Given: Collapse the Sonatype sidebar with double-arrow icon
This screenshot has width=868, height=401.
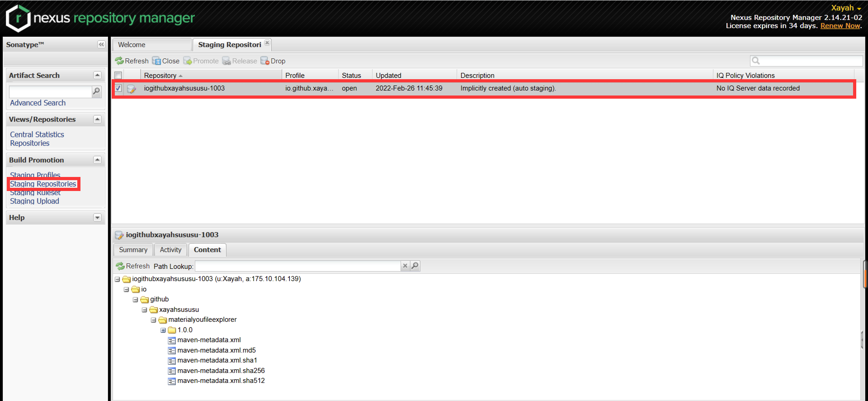Looking at the screenshot, I should (101, 44).
